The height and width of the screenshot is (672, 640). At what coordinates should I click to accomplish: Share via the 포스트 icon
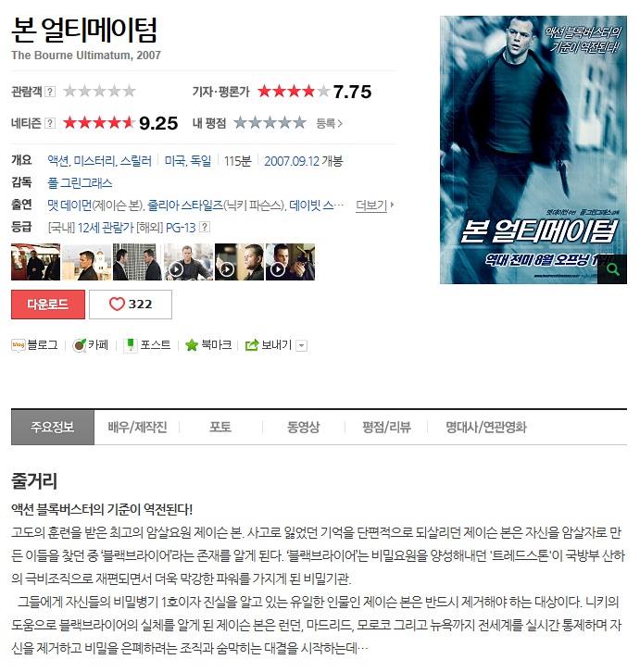click(x=130, y=345)
